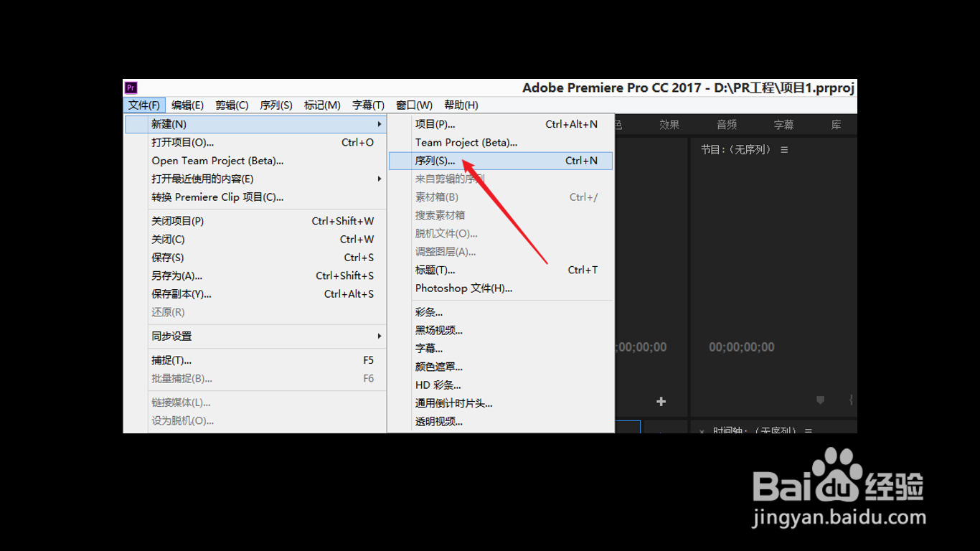
Task: Open the 标记(M) menu
Action: point(322,105)
